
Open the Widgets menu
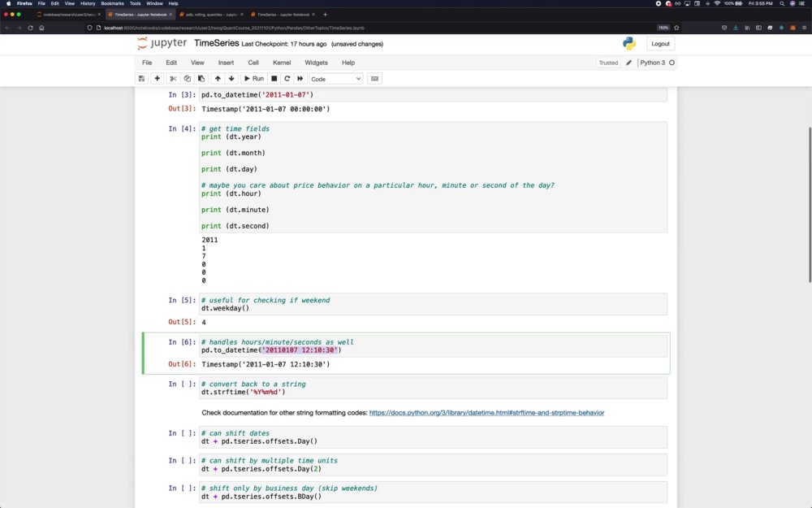[316, 63]
